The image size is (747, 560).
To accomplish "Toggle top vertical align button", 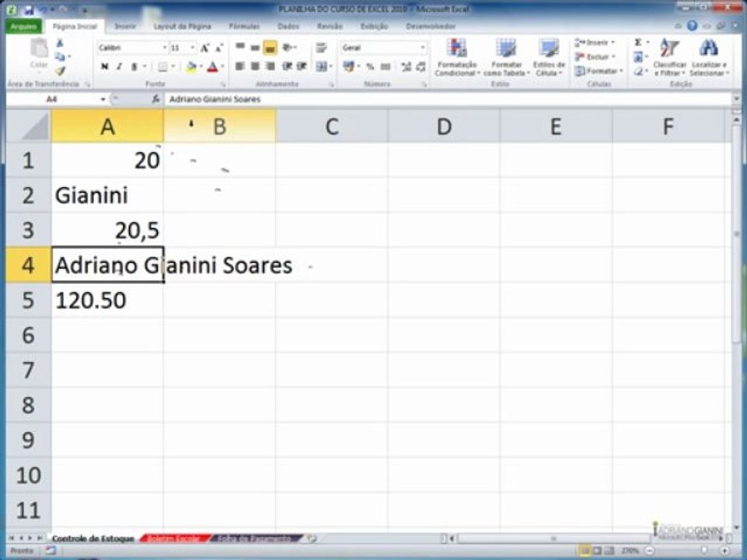I will point(240,47).
